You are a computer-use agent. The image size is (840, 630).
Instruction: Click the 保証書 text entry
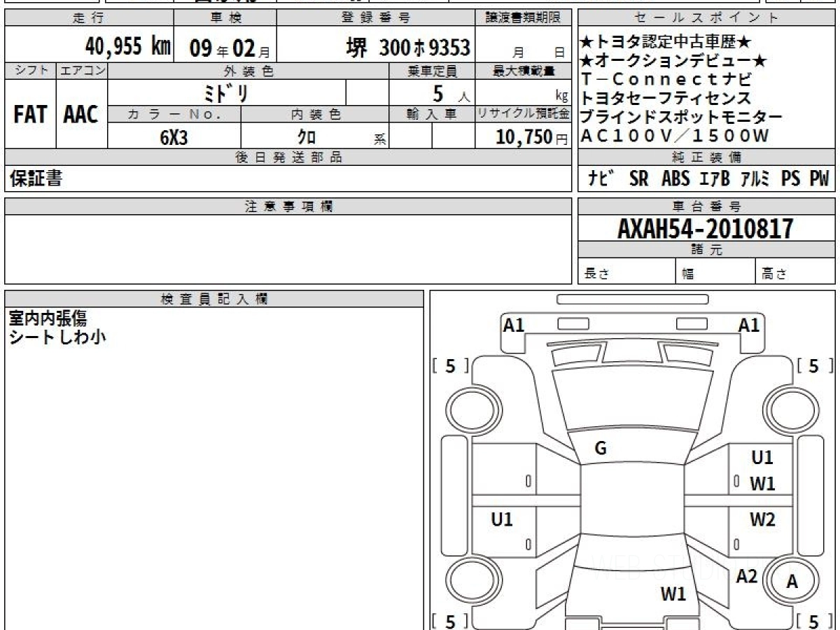click(35, 179)
